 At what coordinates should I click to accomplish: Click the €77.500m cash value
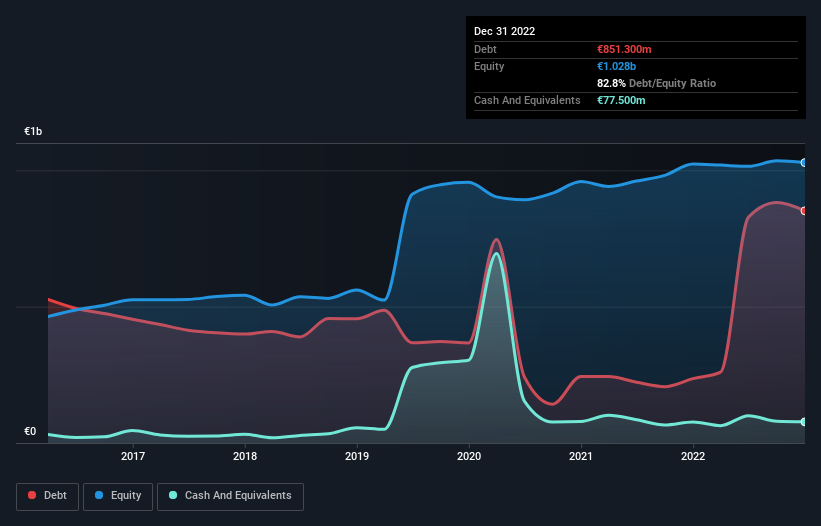621,100
